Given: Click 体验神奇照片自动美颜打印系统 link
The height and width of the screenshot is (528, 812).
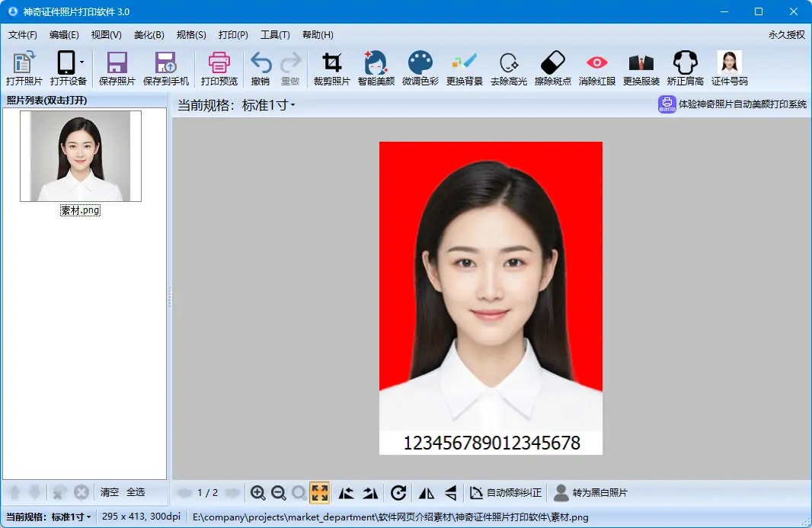Looking at the screenshot, I should click(x=732, y=104).
